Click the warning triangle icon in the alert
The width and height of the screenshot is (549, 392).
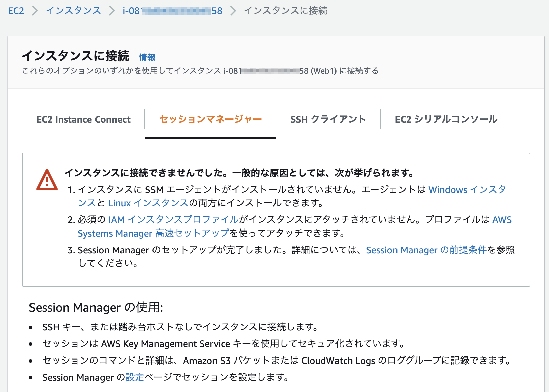47,180
